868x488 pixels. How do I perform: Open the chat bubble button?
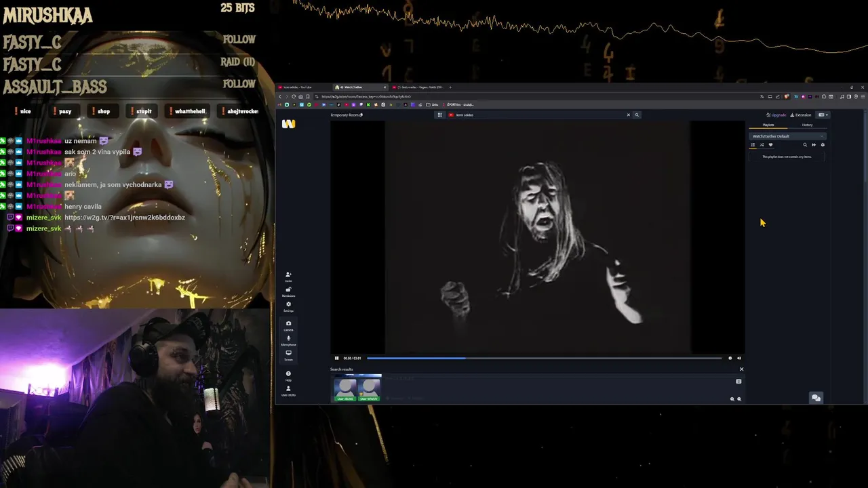[816, 398]
